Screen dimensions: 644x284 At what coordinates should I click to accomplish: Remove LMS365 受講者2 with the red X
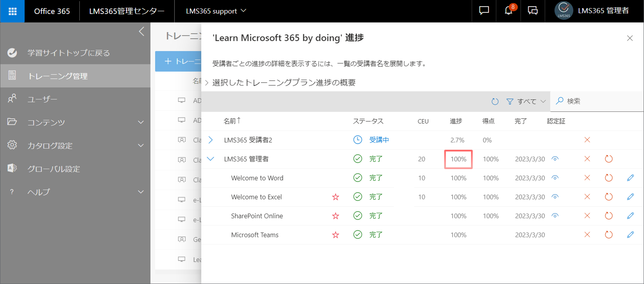[587, 140]
